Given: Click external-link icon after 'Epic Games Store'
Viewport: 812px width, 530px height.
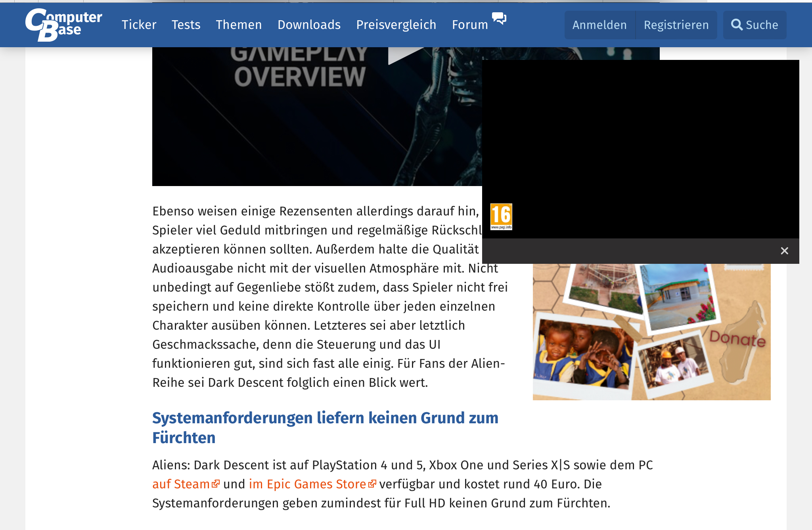Looking at the screenshot, I should click(372, 484).
